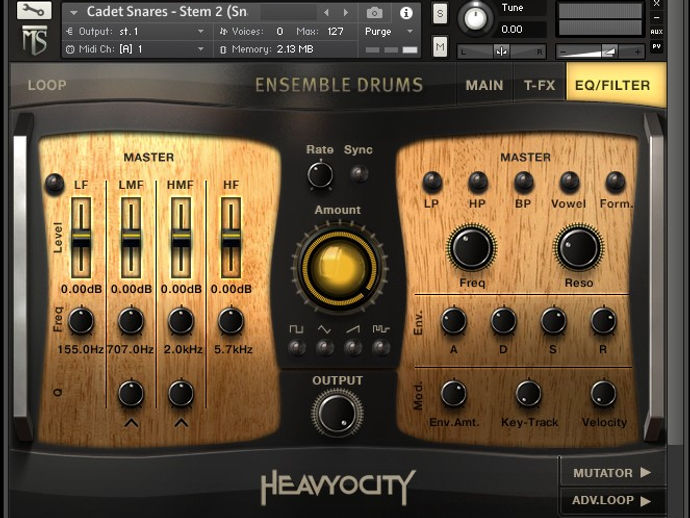This screenshot has width=690, height=518.
Task: Click the LMF Q knob
Action: [x=131, y=393]
